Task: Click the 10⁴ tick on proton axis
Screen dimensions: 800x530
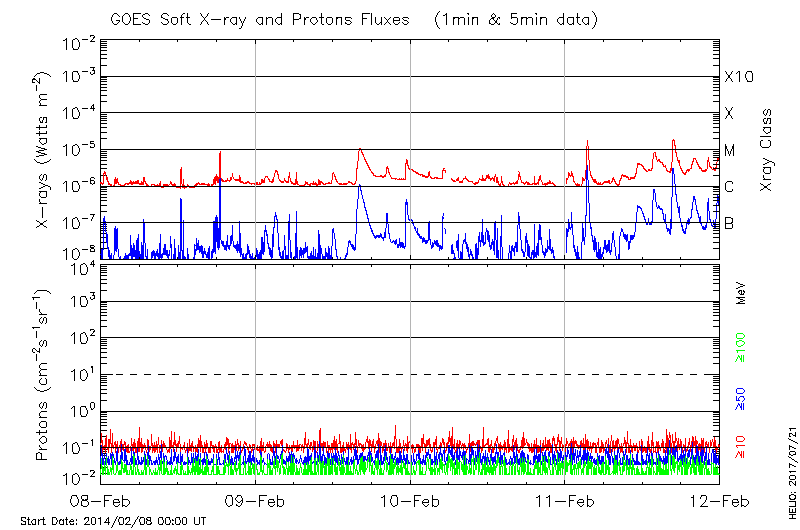Action: tap(82, 265)
